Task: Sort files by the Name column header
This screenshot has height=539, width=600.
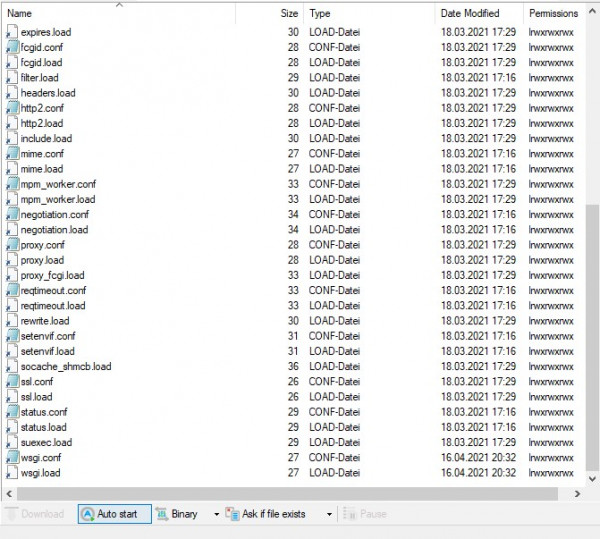Action: click(x=120, y=14)
